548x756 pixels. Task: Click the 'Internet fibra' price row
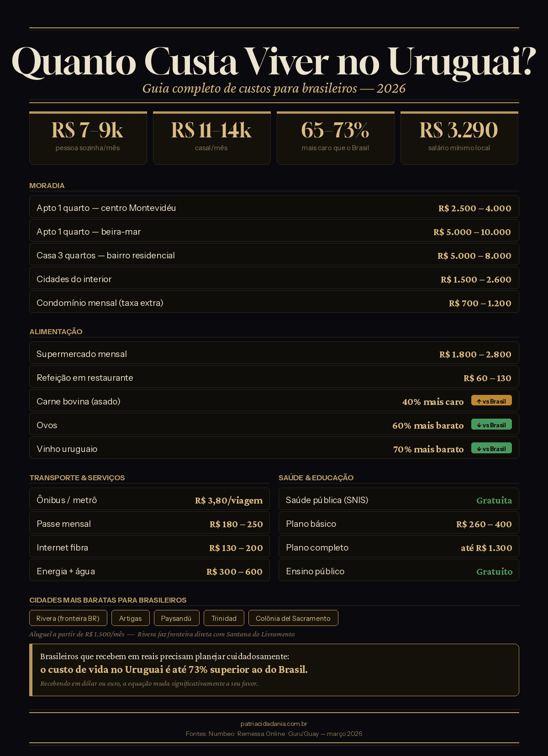click(149, 547)
